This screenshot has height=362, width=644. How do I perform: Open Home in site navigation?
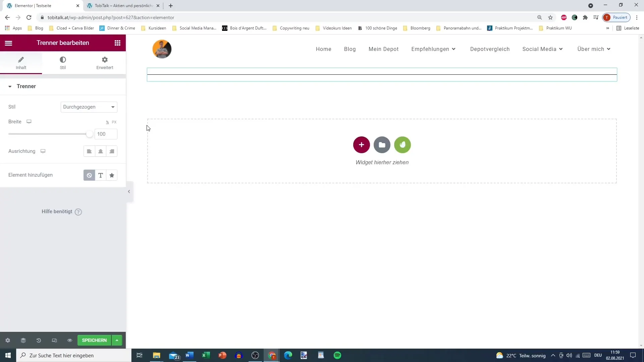324,49
